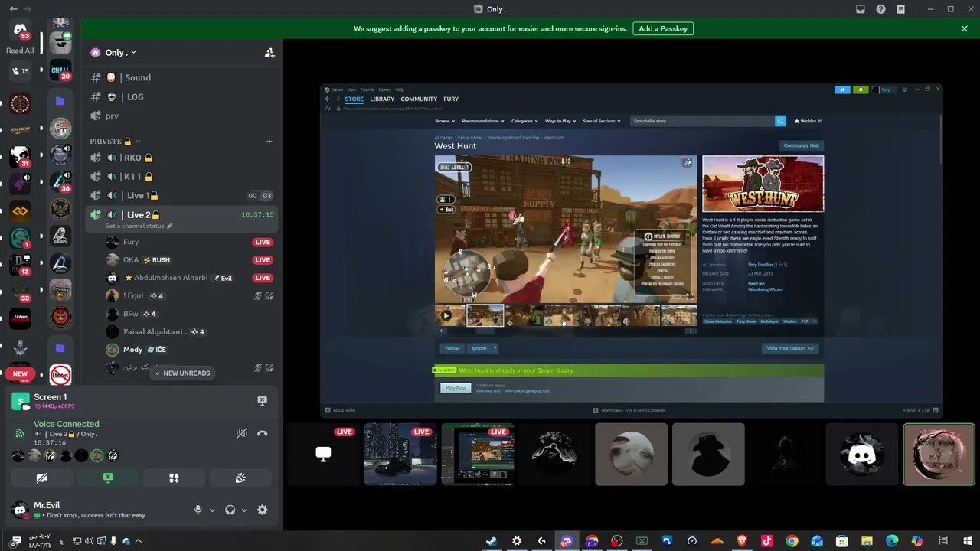Add a channel to PRIVETE category
The image size is (980, 551).
tap(269, 142)
